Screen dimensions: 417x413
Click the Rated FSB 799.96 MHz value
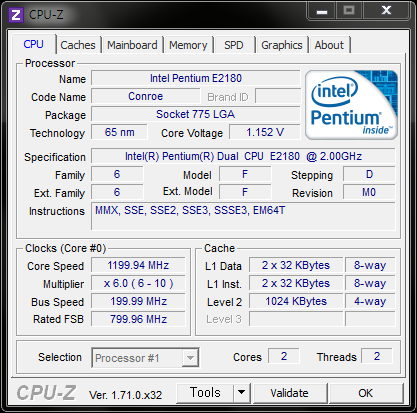pos(138,319)
